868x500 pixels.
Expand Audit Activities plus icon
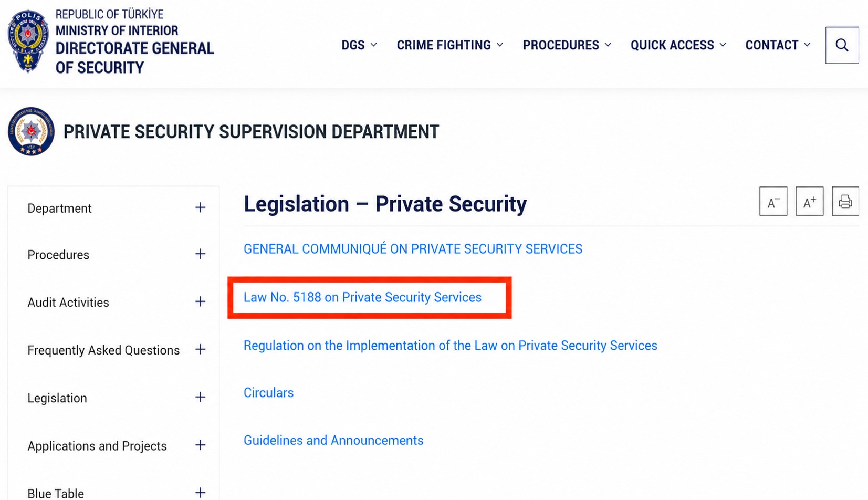click(200, 301)
